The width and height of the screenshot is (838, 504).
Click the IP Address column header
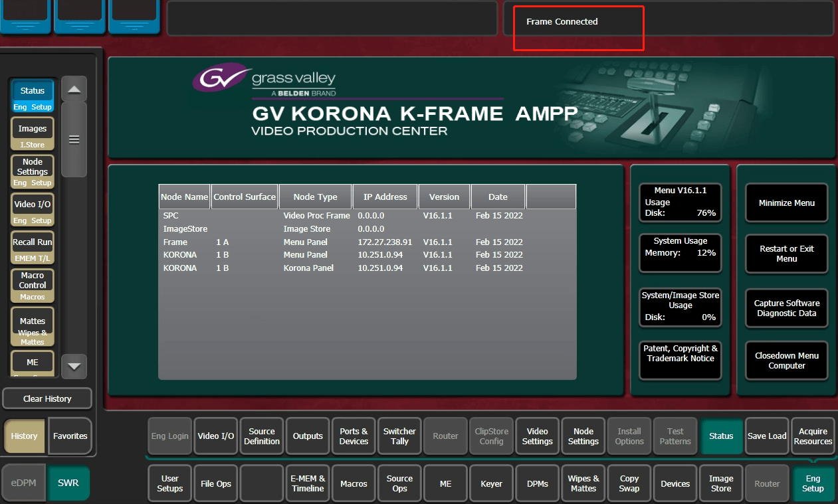(385, 197)
